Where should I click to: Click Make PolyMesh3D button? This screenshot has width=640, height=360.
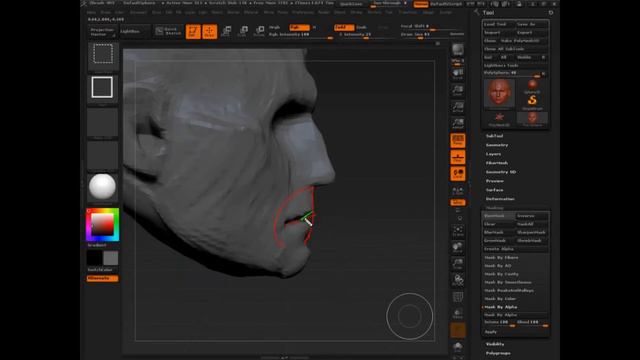point(523,41)
